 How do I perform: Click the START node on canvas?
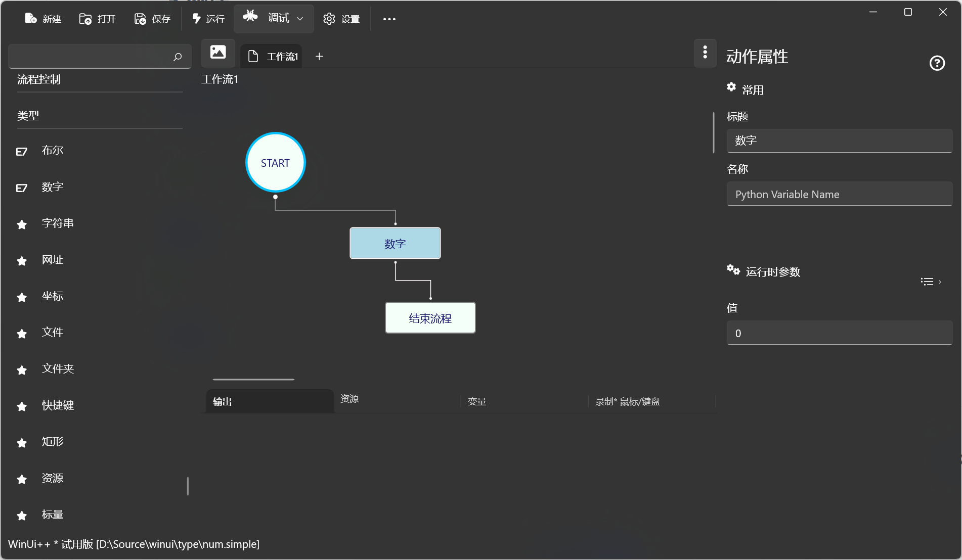275,163
